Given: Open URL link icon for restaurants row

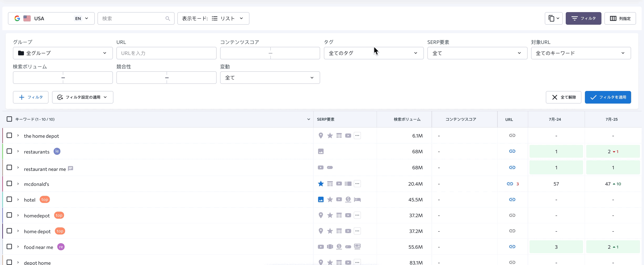Looking at the screenshot, I should (512, 151).
